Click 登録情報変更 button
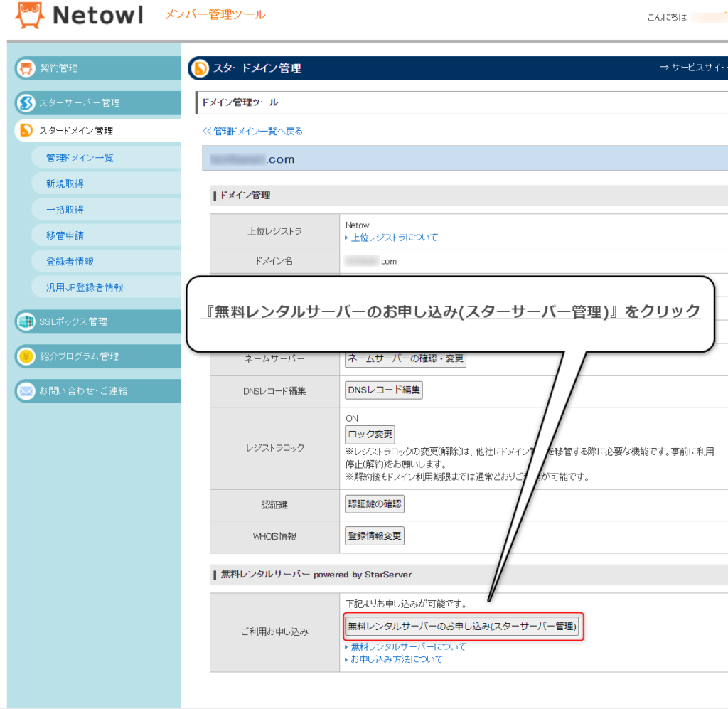This screenshot has width=728, height=709. 375,535
